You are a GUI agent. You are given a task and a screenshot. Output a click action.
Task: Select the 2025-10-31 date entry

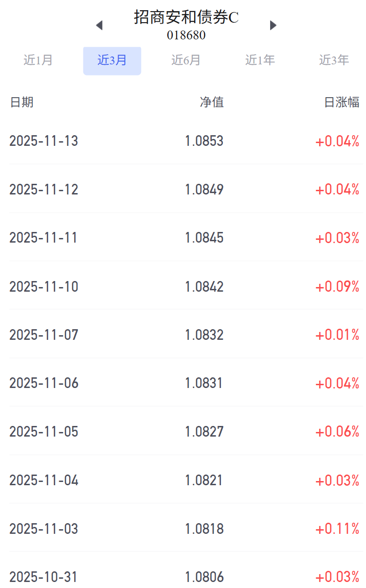[x=44, y=577]
